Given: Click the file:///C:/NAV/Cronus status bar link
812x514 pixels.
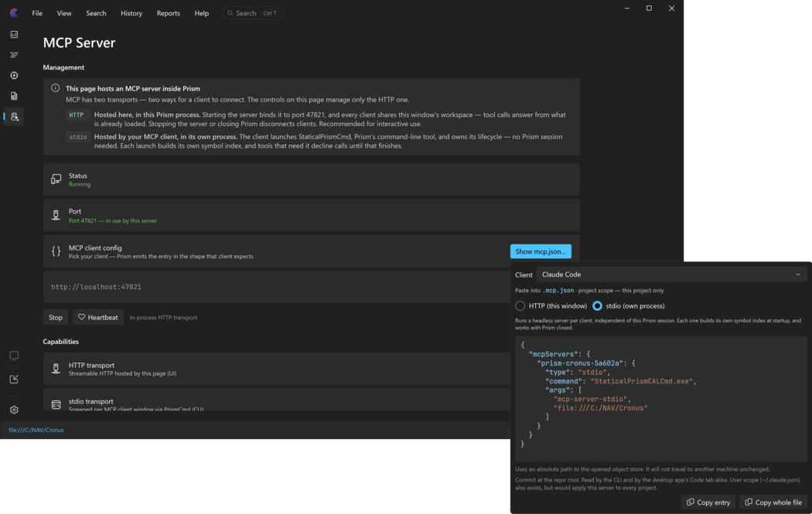Looking at the screenshot, I should coord(36,431).
